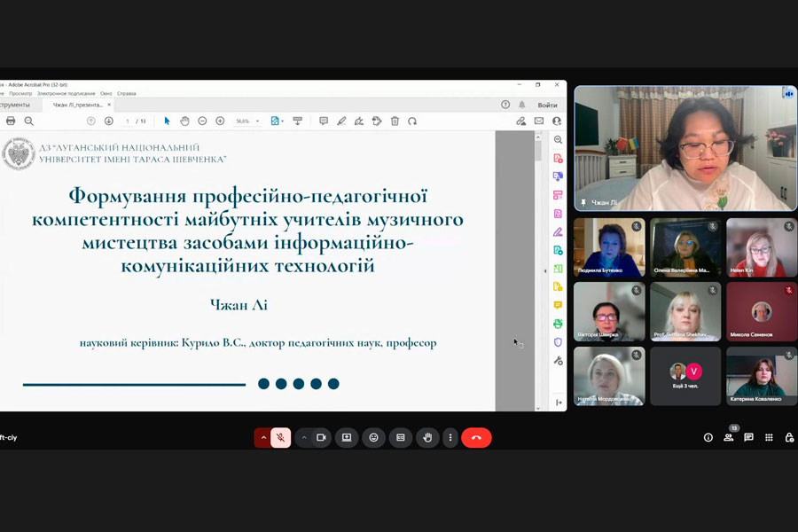The image size is (798, 532).
Task: Go to next page with down arrow
Action: (109, 121)
